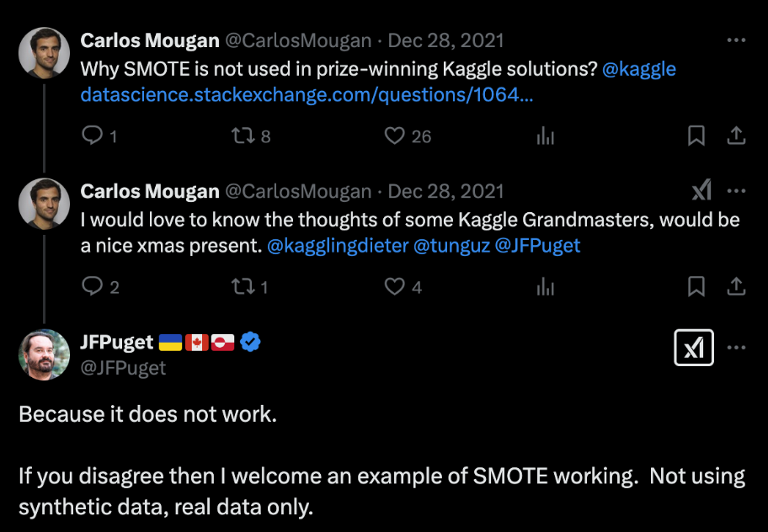Like the tweet with 4 likes

[394, 287]
